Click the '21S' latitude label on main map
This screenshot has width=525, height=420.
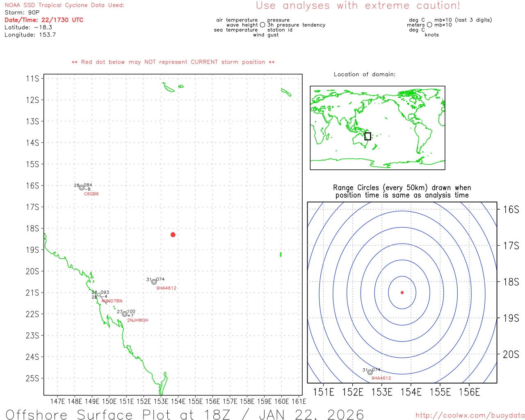[x=32, y=293]
